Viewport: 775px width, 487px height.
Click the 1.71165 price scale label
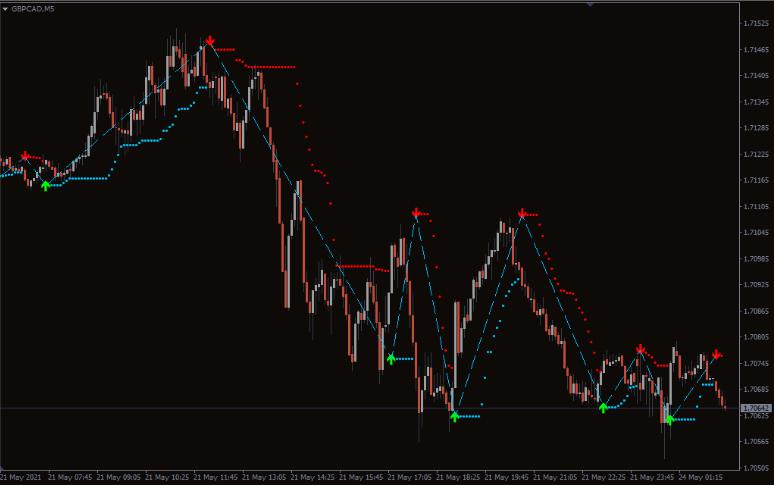pyautogui.click(x=756, y=180)
